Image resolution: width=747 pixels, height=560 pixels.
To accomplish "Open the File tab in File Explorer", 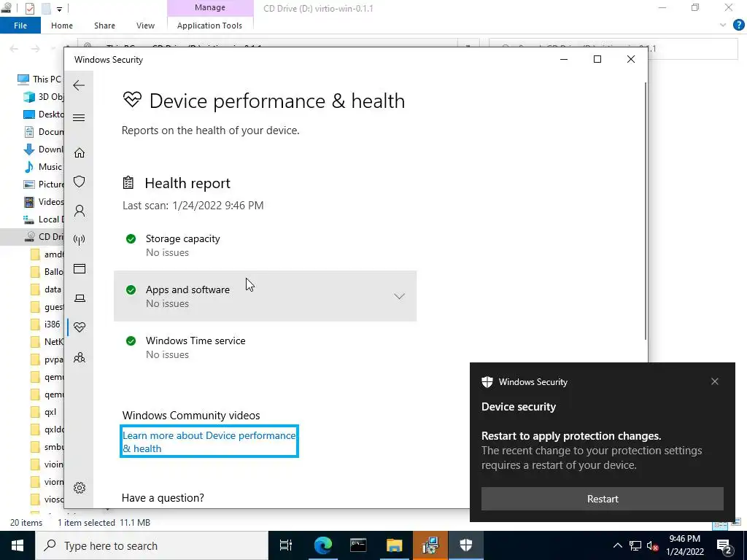I will pos(20,26).
